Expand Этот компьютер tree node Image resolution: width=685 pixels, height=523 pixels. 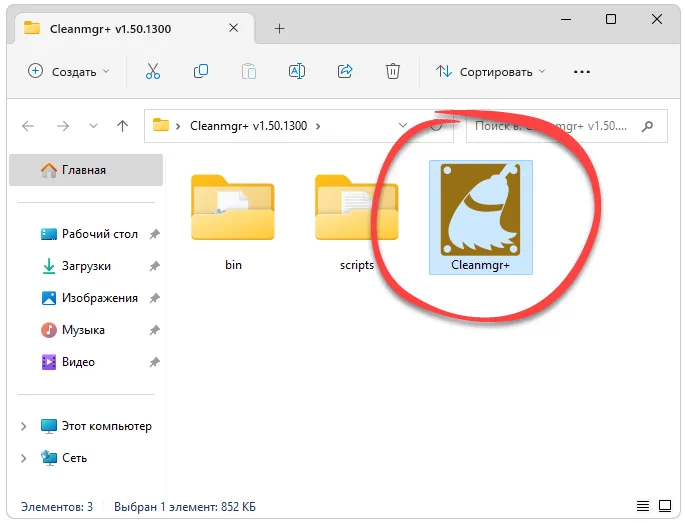pyautogui.click(x=24, y=426)
